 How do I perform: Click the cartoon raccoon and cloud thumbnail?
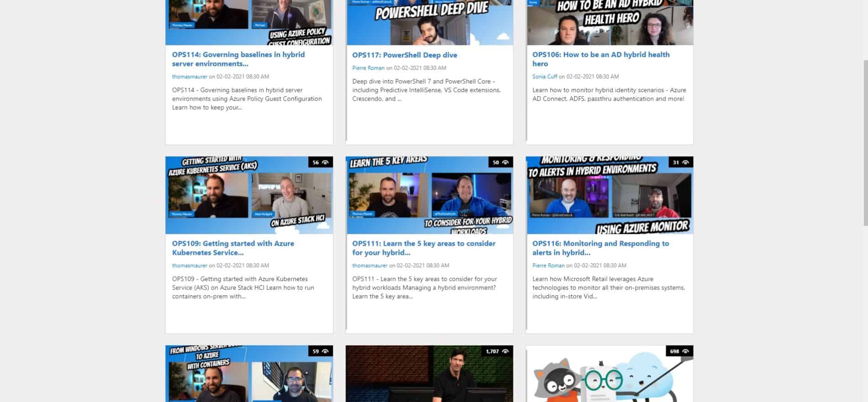609,374
